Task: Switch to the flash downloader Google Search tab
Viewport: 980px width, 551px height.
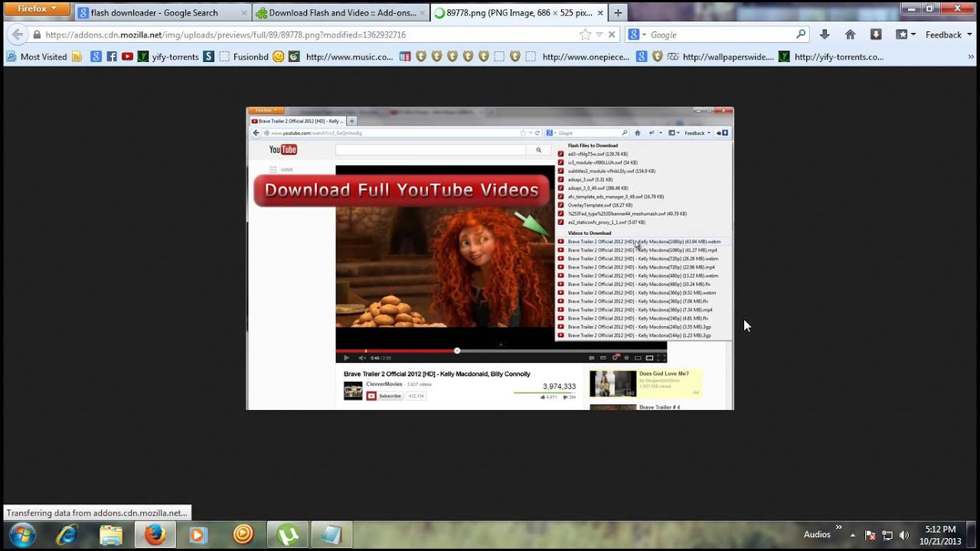Action: click(x=163, y=13)
